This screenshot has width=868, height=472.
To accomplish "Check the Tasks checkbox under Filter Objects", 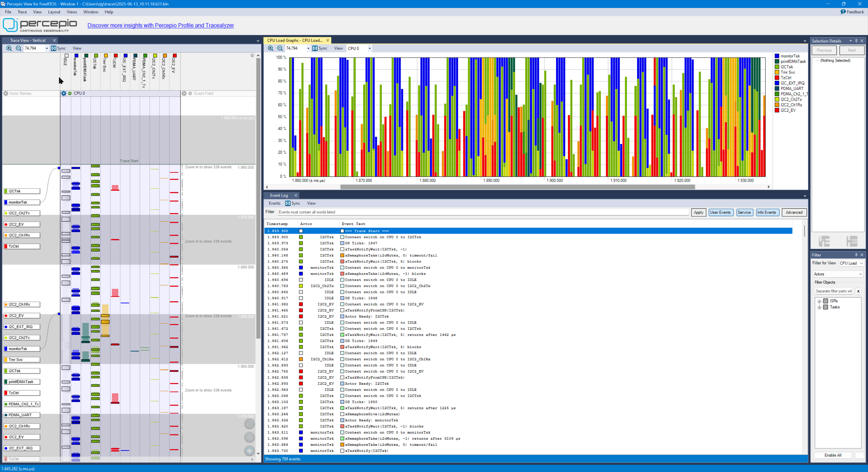I will [826, 307].
